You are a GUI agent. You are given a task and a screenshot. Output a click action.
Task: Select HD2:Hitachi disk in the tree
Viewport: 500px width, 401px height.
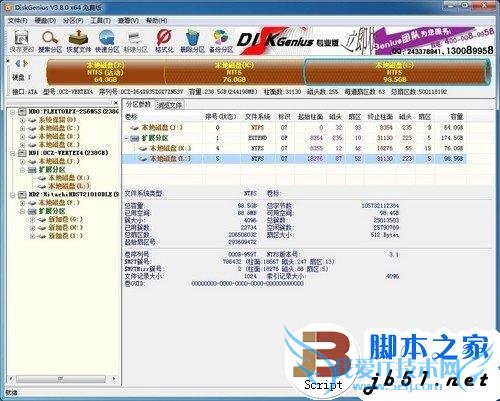[x=73, y=194]
